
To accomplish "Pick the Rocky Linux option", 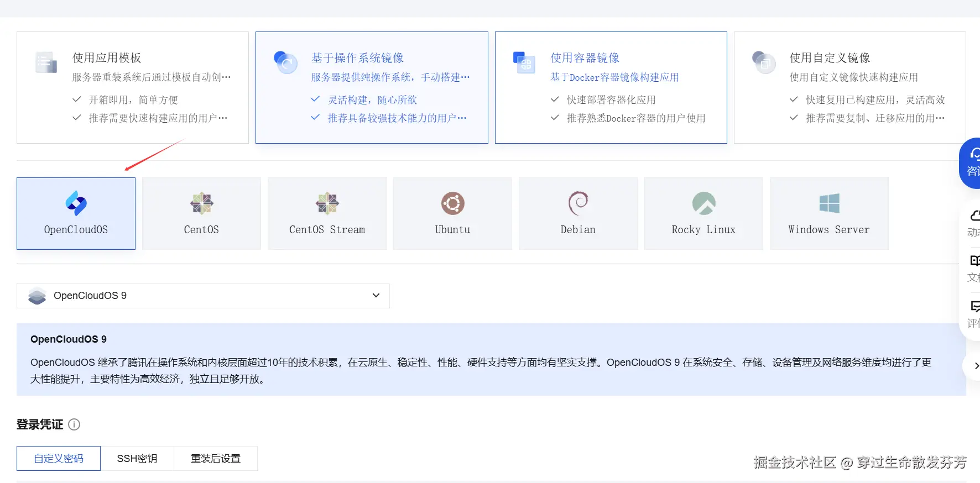I will [703, 213].
